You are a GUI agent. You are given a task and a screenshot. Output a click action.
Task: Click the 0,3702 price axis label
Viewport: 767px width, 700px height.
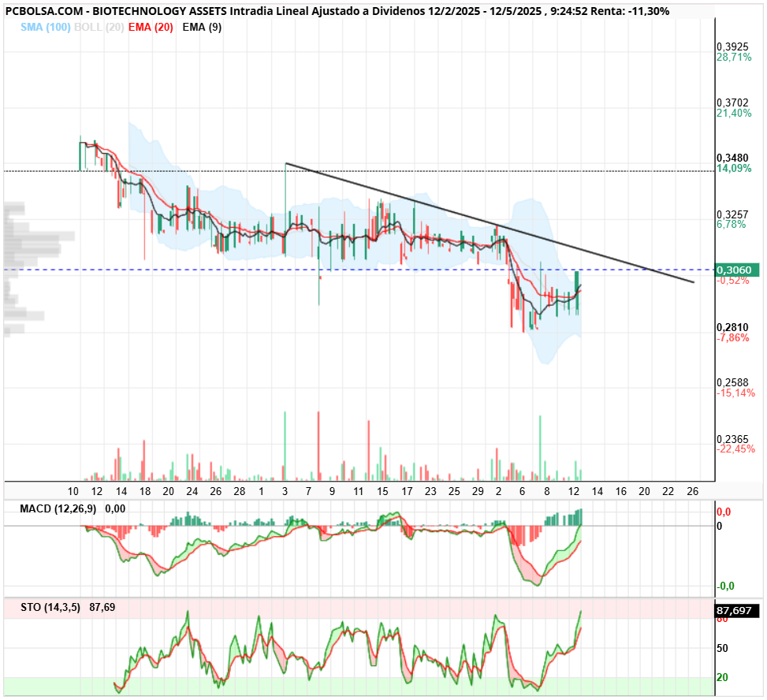[x=732, y=102]
